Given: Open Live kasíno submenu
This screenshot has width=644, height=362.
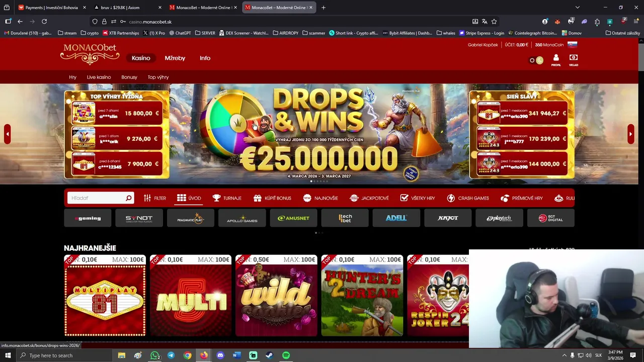Looking at the screenshot, I should pyautogui.click(x=99, y=77).
